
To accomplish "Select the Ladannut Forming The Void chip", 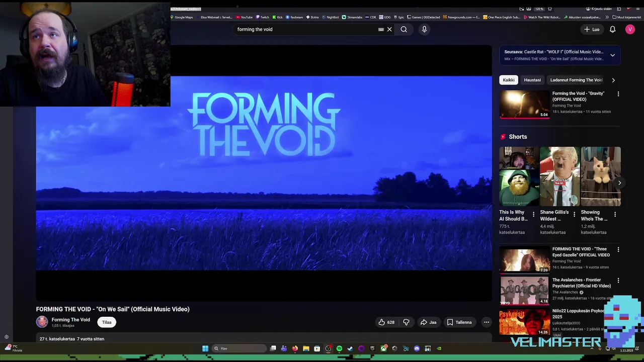I will [x=576, y=80].
